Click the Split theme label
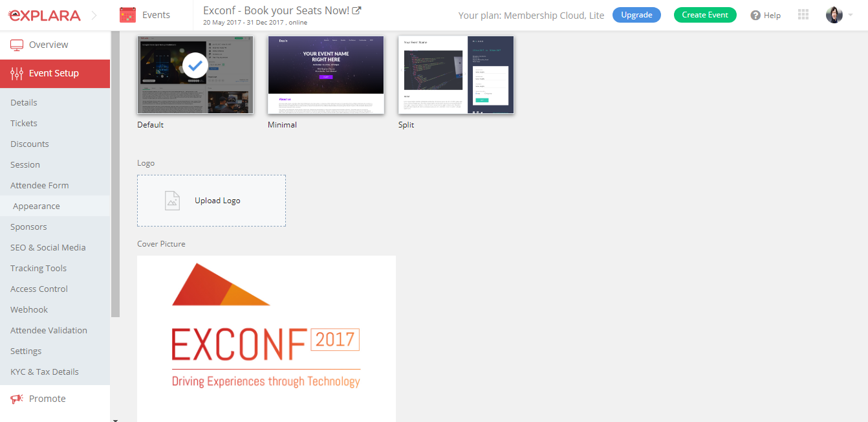The image size is (868, 422). point(406,125)
